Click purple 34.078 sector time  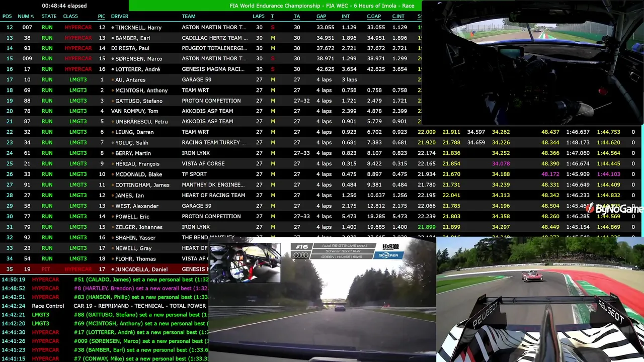click(501, 163)
